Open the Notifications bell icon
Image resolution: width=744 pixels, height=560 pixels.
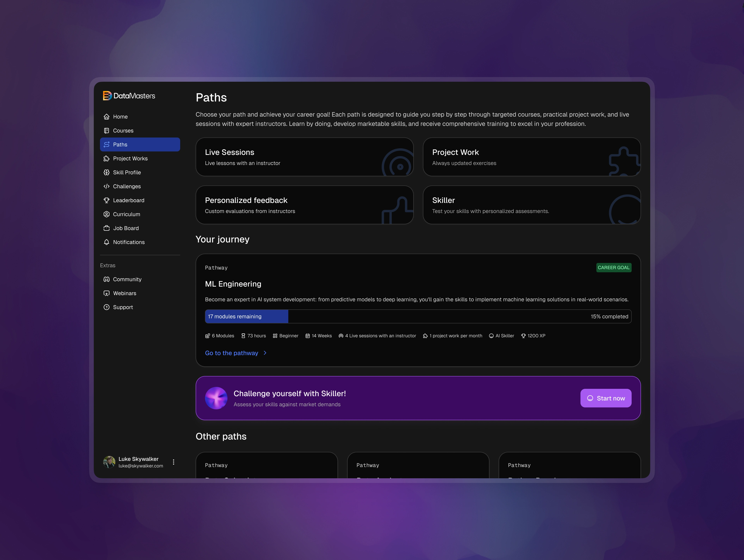tap(106, 242)
